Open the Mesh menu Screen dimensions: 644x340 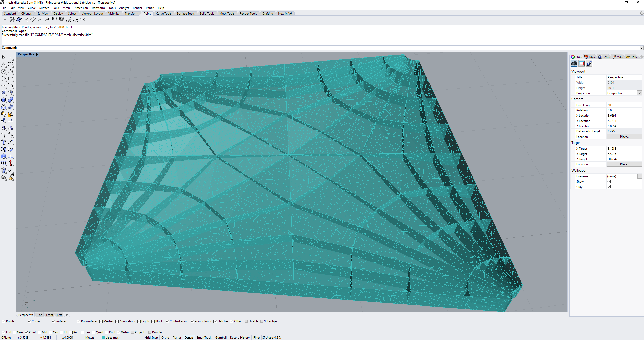pyautogui.click(x=66, y=8)
